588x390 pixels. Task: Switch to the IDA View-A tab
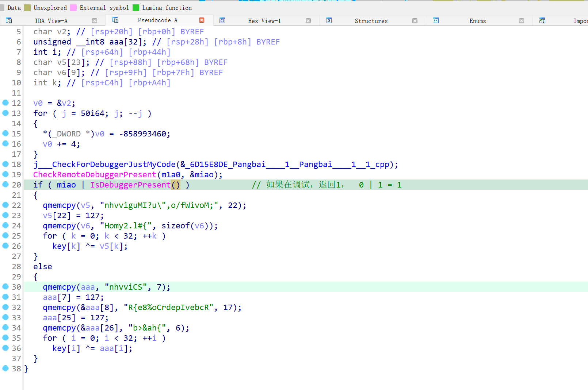tap(51, 21)
